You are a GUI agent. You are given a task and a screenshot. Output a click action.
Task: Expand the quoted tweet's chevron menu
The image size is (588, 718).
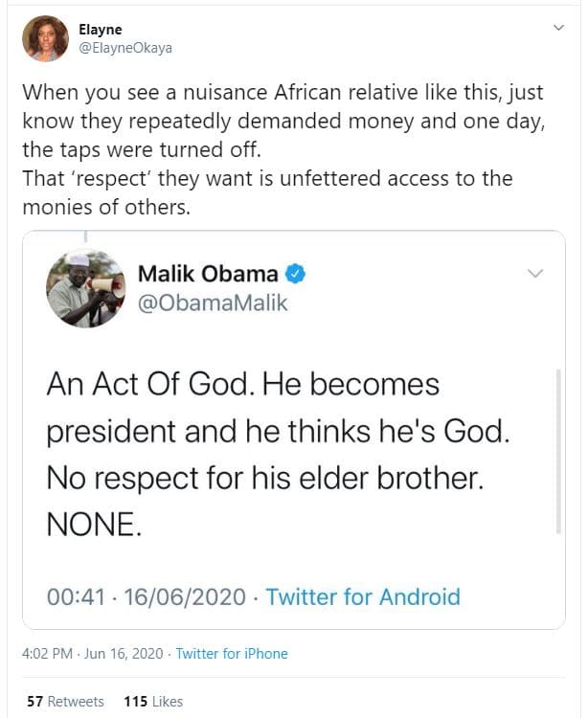pyautogui.click(x=535, y=275)
